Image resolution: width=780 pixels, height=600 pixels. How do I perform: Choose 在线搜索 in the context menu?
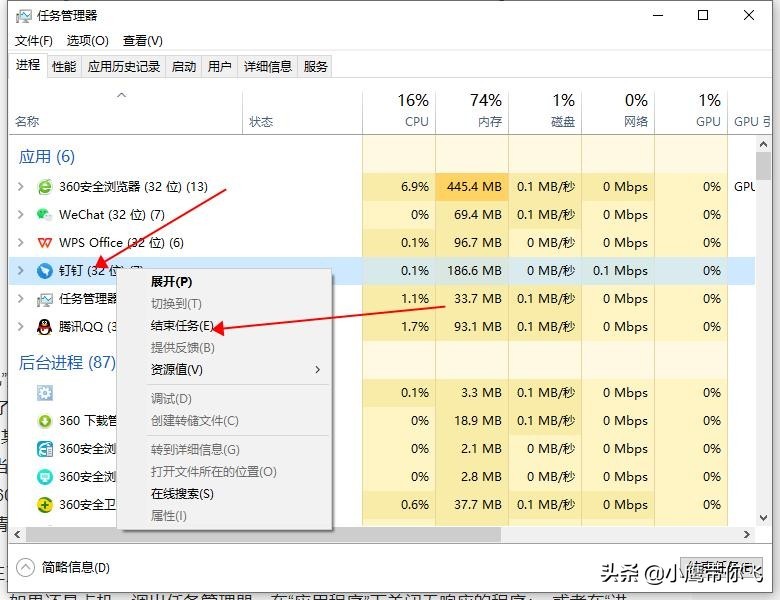tap(182, 494)
